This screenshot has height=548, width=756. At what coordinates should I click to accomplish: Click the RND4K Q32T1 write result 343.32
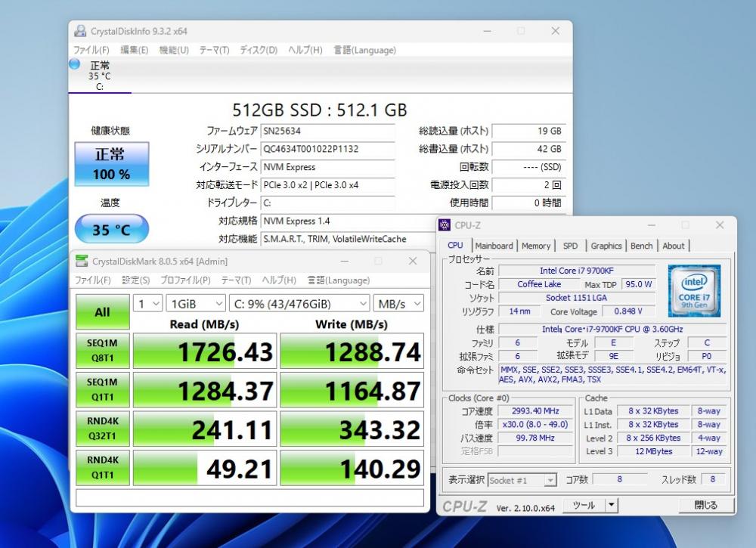tap(352, 429)
